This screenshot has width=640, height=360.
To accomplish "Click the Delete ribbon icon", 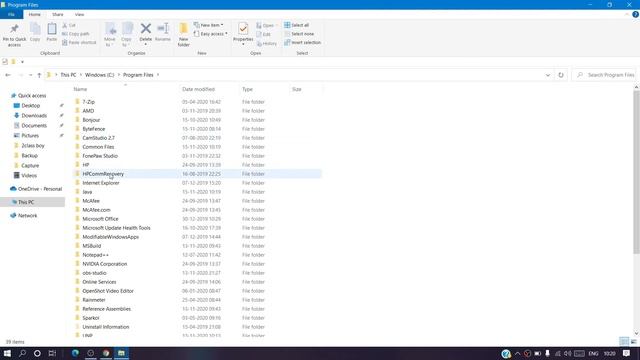I will tap(145, 34).
